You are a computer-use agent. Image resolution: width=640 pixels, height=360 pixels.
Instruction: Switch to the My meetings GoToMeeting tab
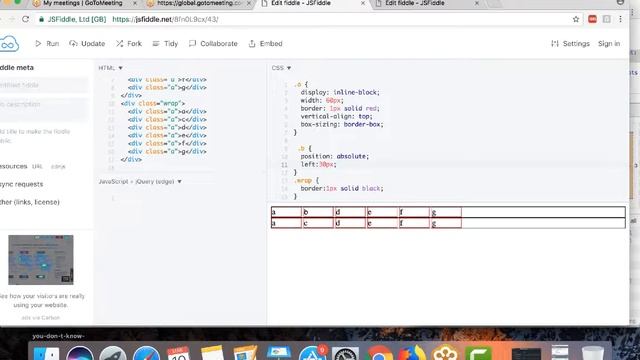(x=83, y=3)
